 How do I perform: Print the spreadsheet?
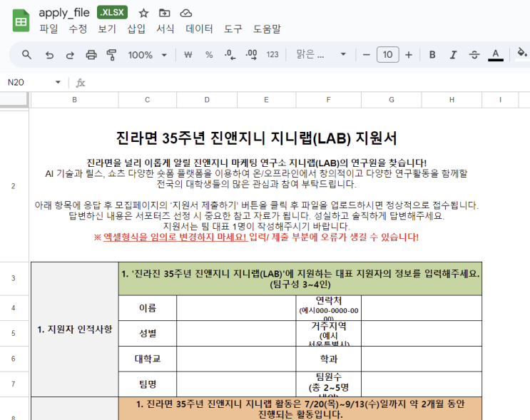[x=91, y=55]
